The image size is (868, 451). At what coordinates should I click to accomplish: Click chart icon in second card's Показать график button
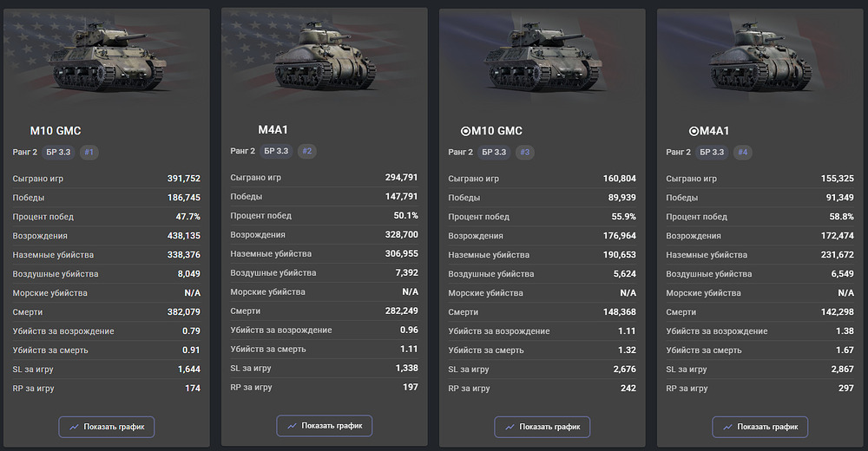293,426
